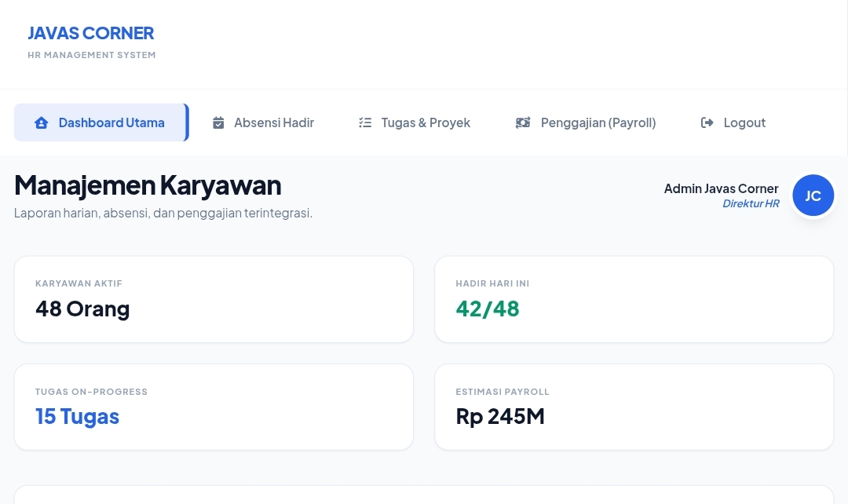
Task: Click the 42/48 attendance value
Action: click(488, 309)
